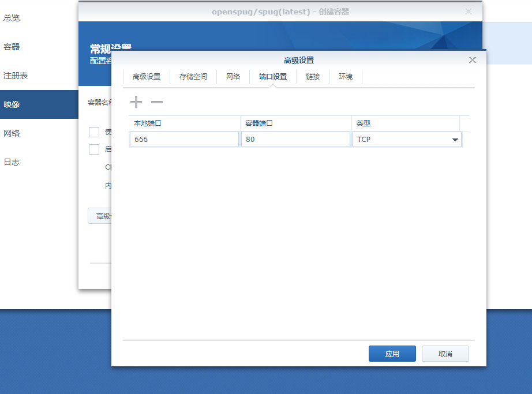Enable the first checkbox in the general settings
The height and width of the screenshot is (394, 532).
(94, 132)
